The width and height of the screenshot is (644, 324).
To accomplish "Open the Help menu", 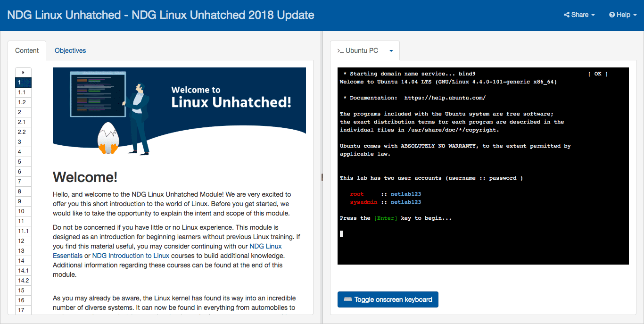I will point(623,15).
